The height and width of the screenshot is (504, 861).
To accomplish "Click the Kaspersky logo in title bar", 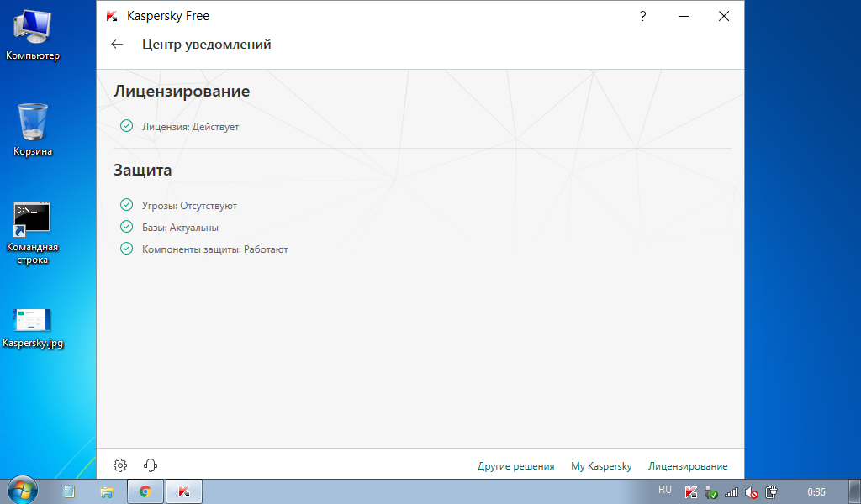I will pyautogui.click(x=112, y=16).
